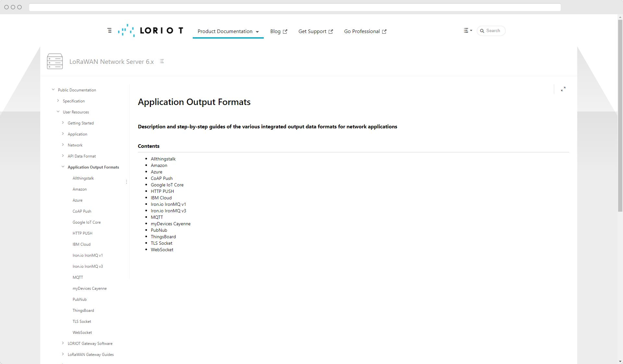
Task: Open Product Documentation dropdown menu
Action: (x=228, y=31)
